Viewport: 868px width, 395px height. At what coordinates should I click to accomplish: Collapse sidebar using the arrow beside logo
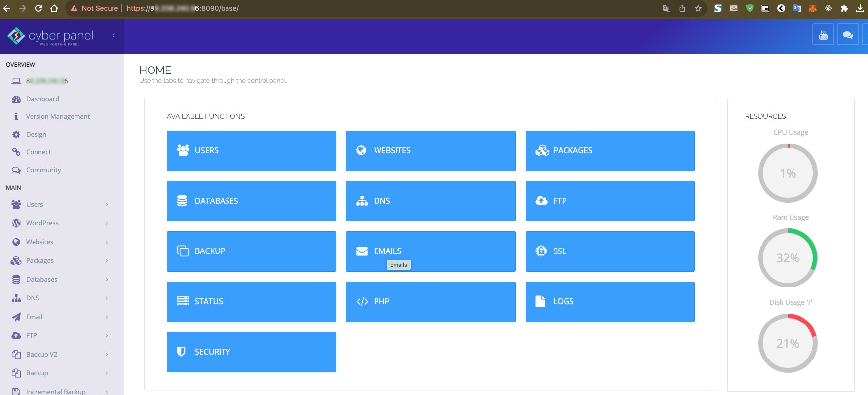pos(114,36)
